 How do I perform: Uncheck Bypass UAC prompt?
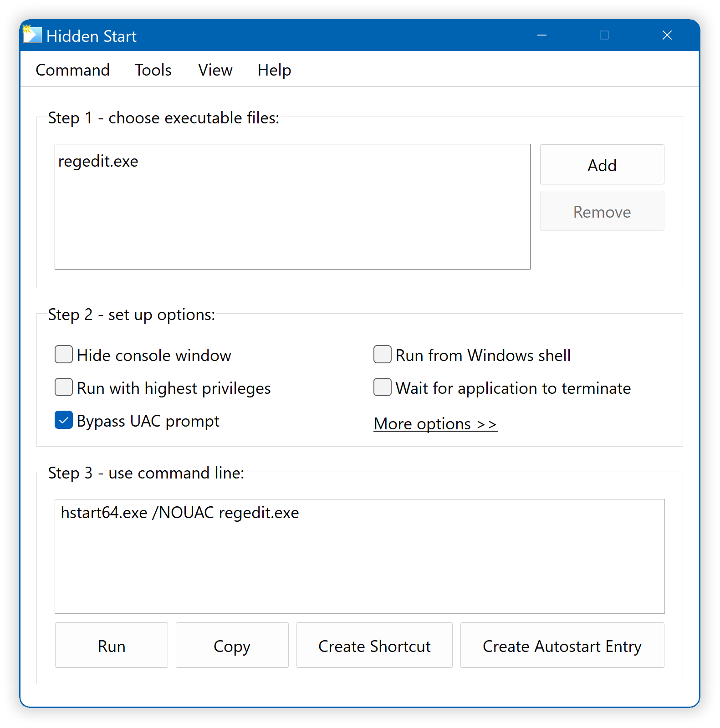(64, 420)
